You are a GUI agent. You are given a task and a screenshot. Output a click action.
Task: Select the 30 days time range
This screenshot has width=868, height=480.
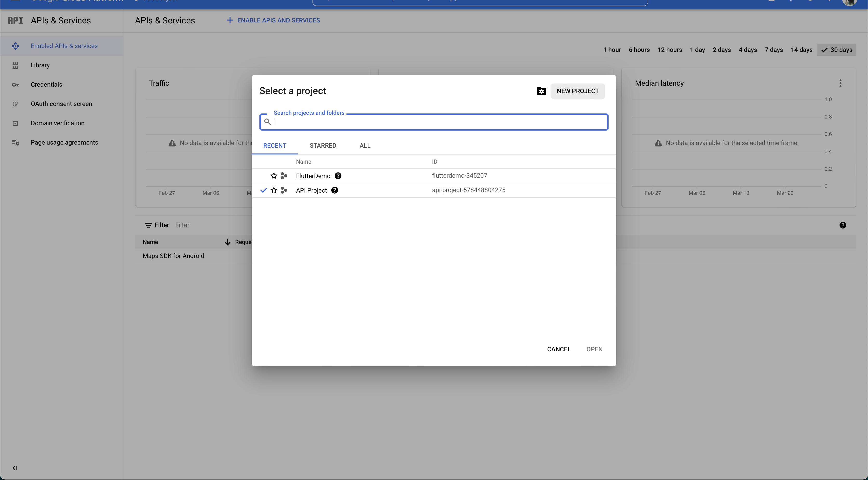837,50
